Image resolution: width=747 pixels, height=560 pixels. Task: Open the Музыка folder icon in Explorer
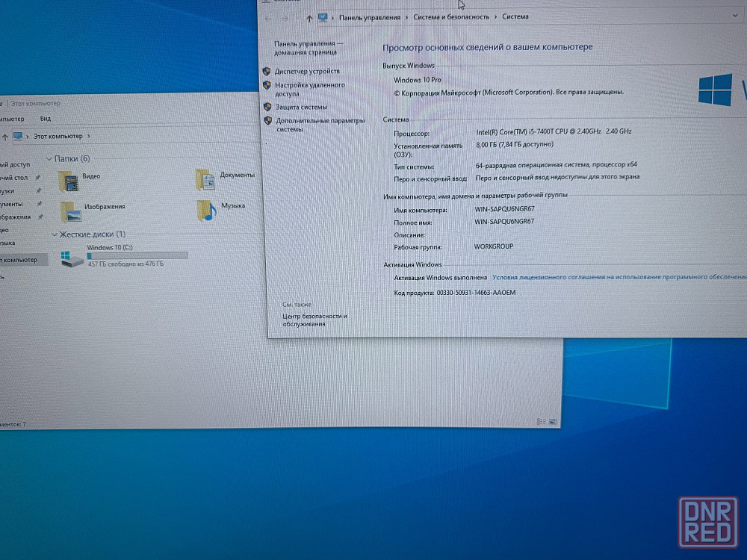pos(207,211)
